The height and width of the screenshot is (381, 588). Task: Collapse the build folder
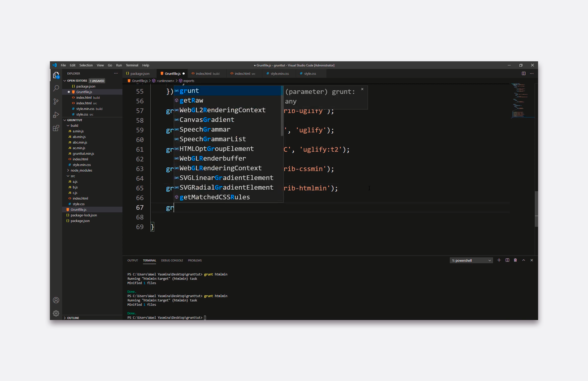pos(74,126)
